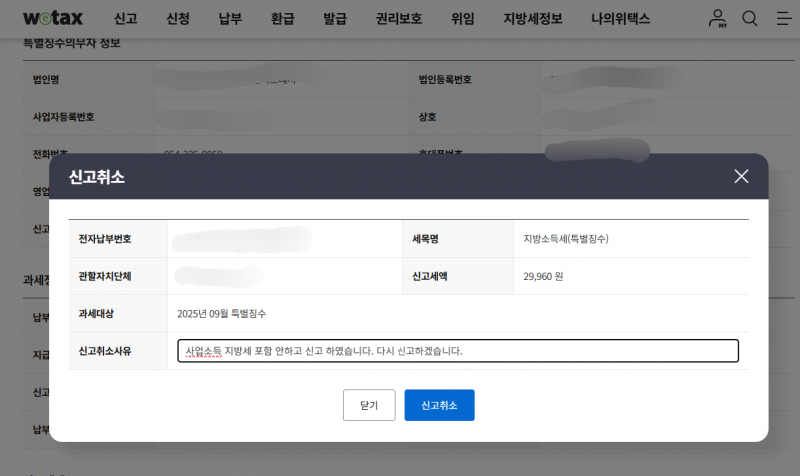Click the 신고취소사유 label
The image size is (800, 476).
[x=105, y=351]
